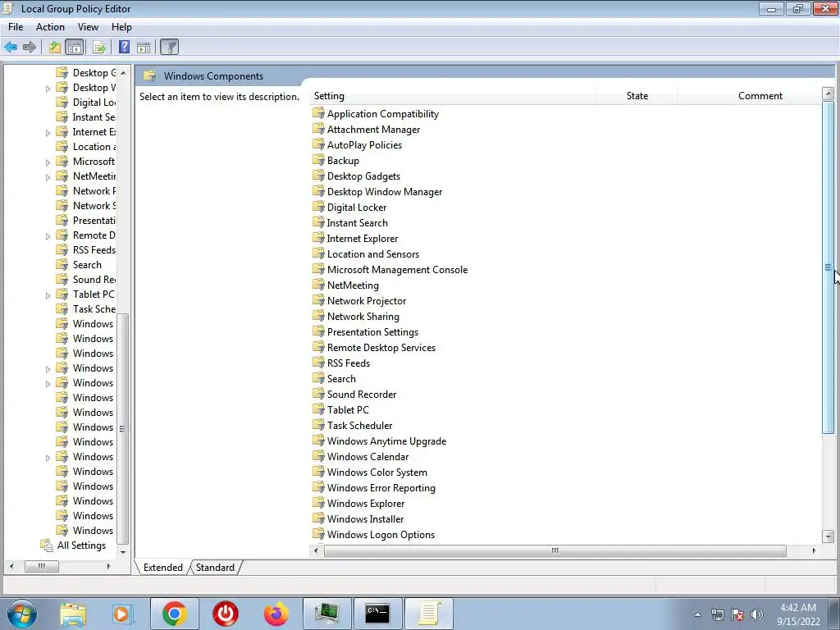840x630 pixels.
Task: Click the network tray icon
Action: [x=717, y=614]
